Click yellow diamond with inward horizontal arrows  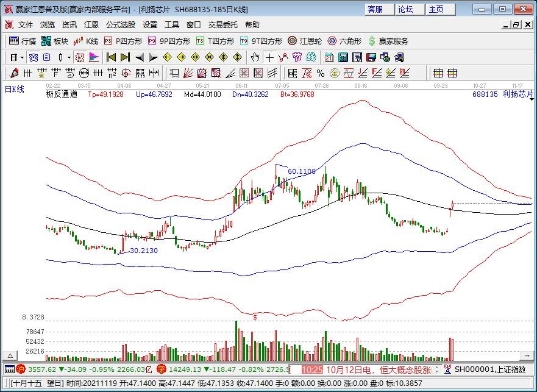(x=209, y=57)
